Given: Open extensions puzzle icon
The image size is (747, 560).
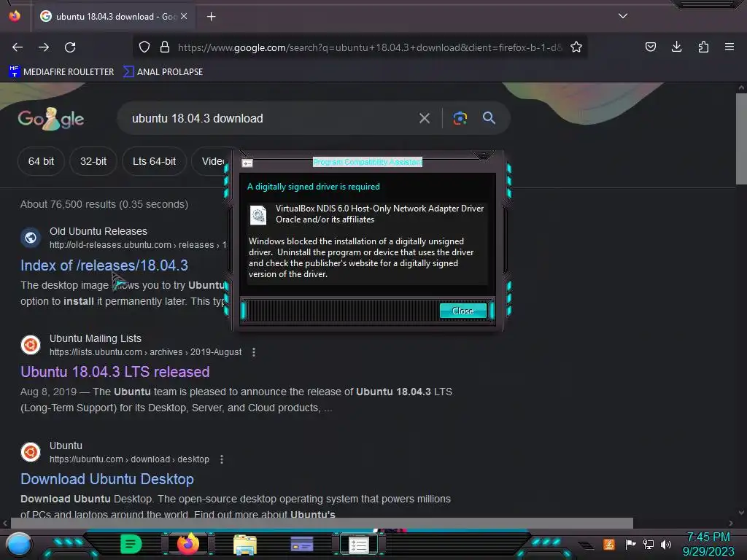Looking at the screenshot, I should tap(703, 47).
